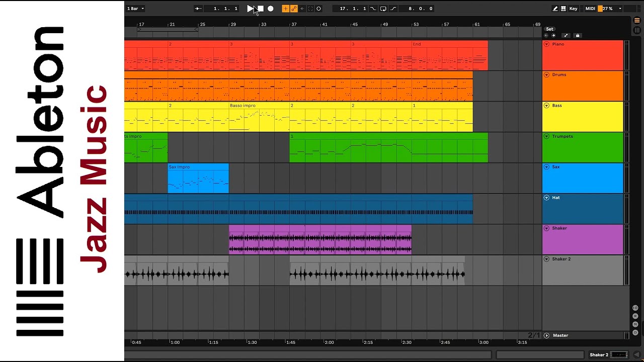Collapse the Shaker track unfold arrow
This screenshot has width=644, height=362.
(547, 228)
